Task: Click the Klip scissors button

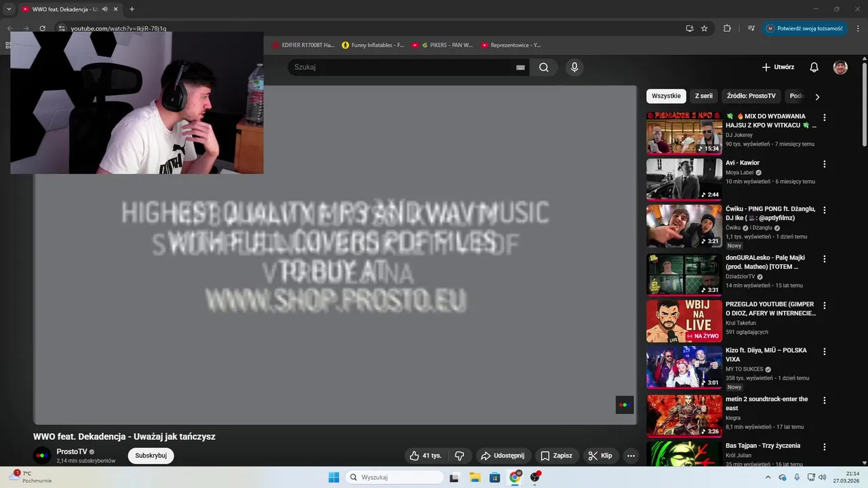Action: tap(600, 455)
